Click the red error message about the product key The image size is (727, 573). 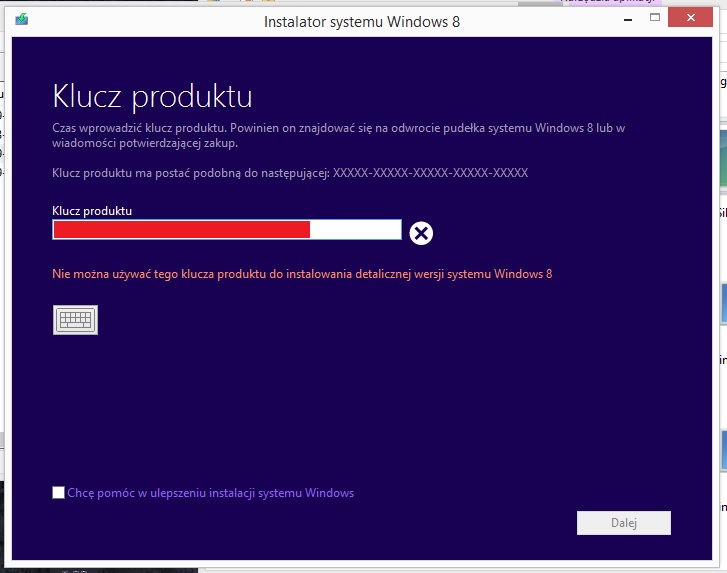click(x=302, y=274)
